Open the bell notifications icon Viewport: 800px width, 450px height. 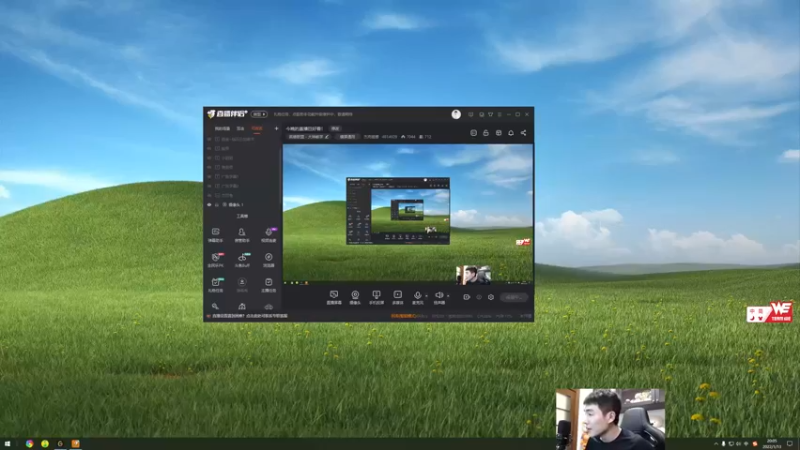click(x=511, y=133)
